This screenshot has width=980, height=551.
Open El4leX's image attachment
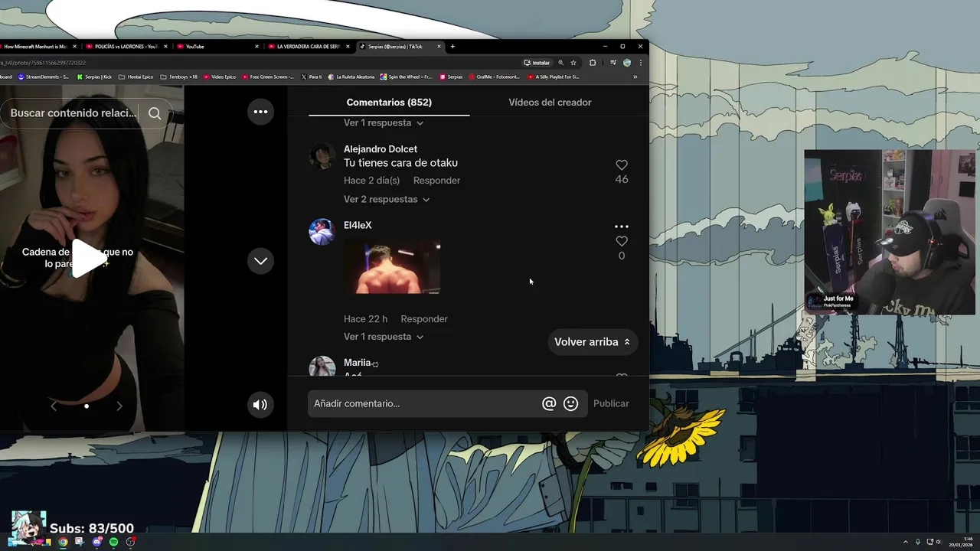point(392,268)
